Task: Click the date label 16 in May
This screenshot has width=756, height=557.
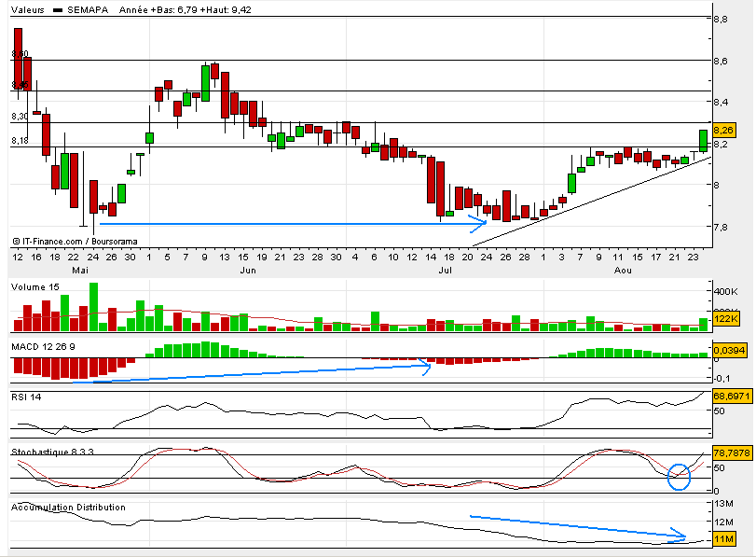Action: [x=36, y=257]
